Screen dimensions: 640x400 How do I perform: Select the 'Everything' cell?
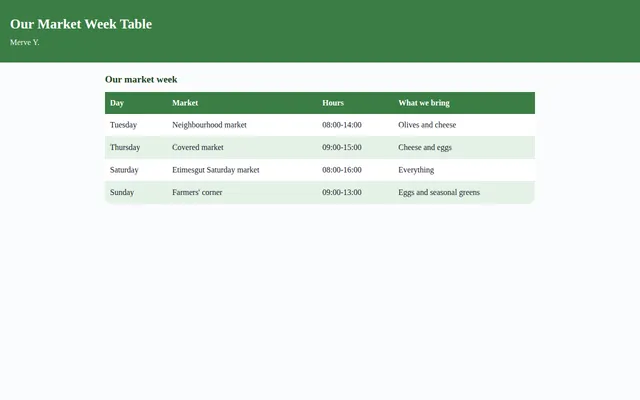[464, 170]
